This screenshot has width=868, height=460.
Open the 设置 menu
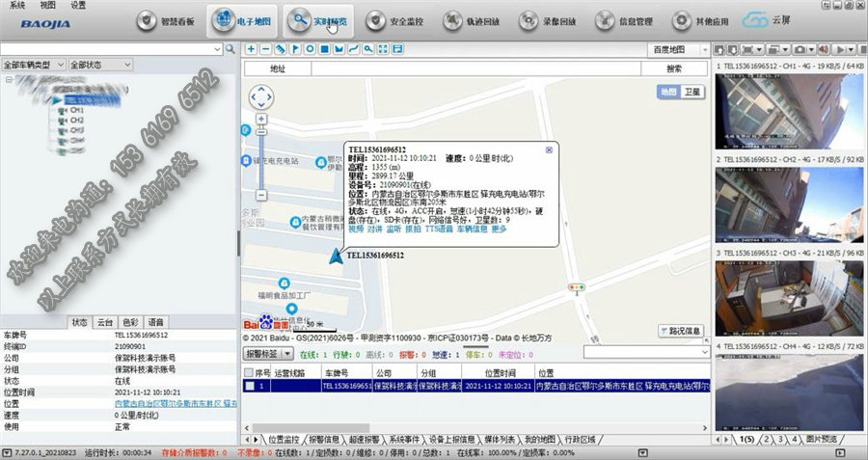click(78, 5)
